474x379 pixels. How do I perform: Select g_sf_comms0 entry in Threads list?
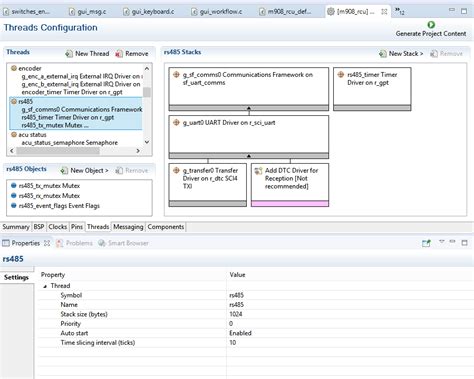[82, 109]
